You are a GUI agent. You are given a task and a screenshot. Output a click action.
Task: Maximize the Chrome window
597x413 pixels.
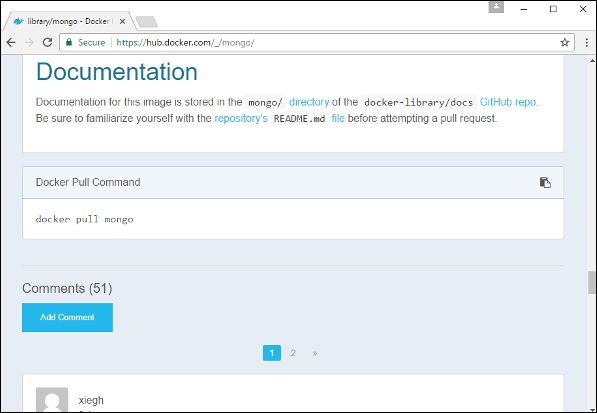point(553,9)
